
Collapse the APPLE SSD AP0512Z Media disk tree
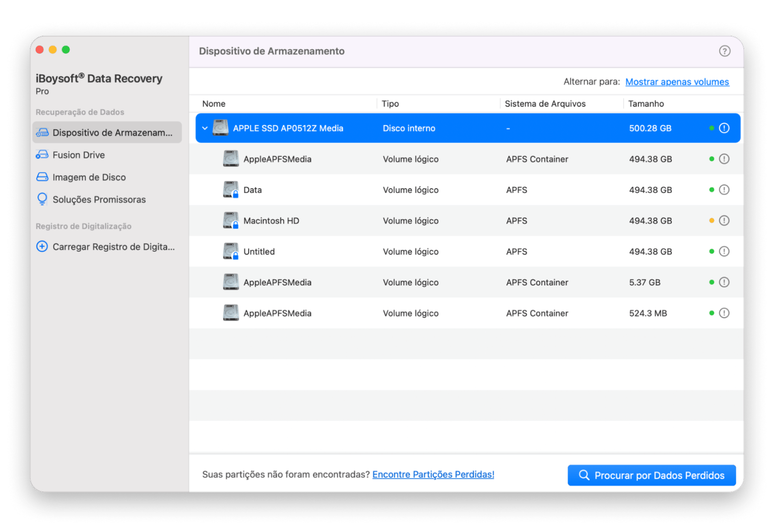[x=204, y=128]
